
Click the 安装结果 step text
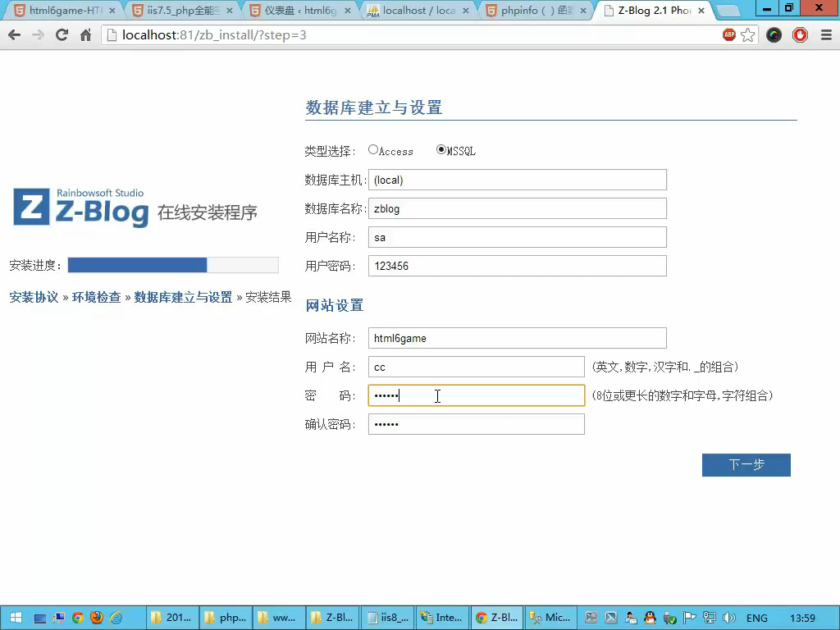[268, 297]
